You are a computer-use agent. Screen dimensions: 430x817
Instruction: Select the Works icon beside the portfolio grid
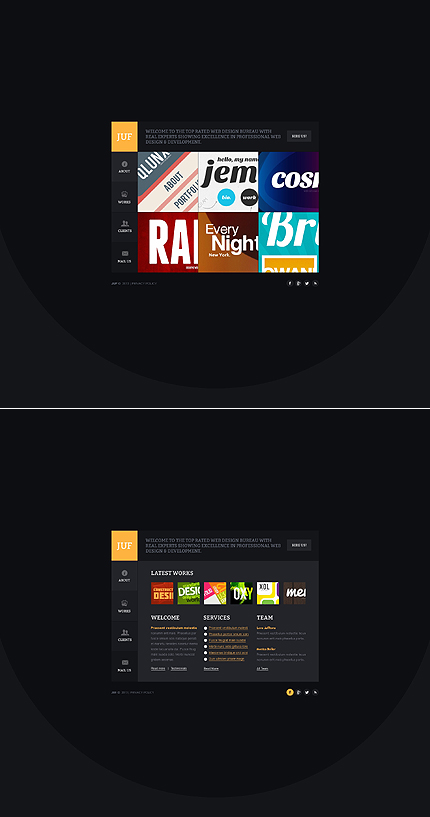[125, 196]
